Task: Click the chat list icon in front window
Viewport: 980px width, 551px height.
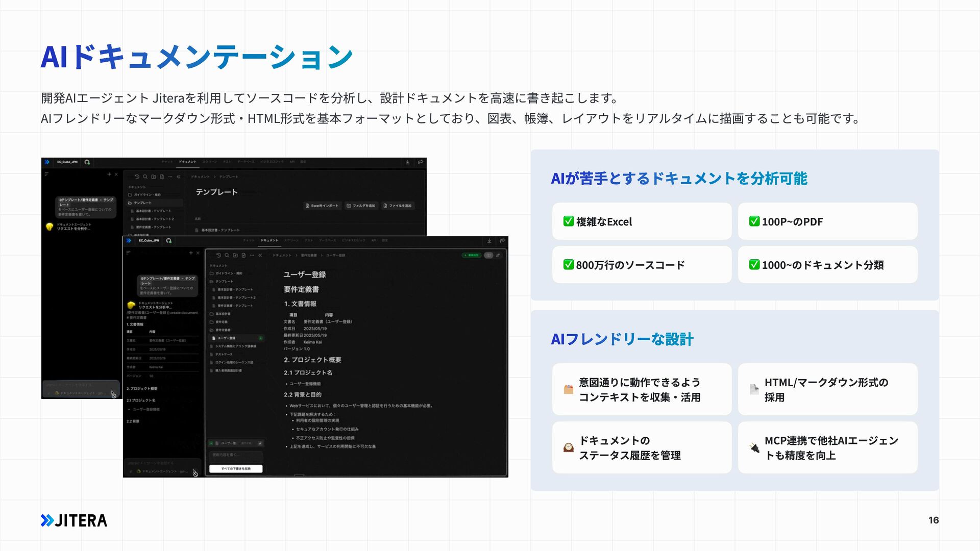Action: point(128,253)
